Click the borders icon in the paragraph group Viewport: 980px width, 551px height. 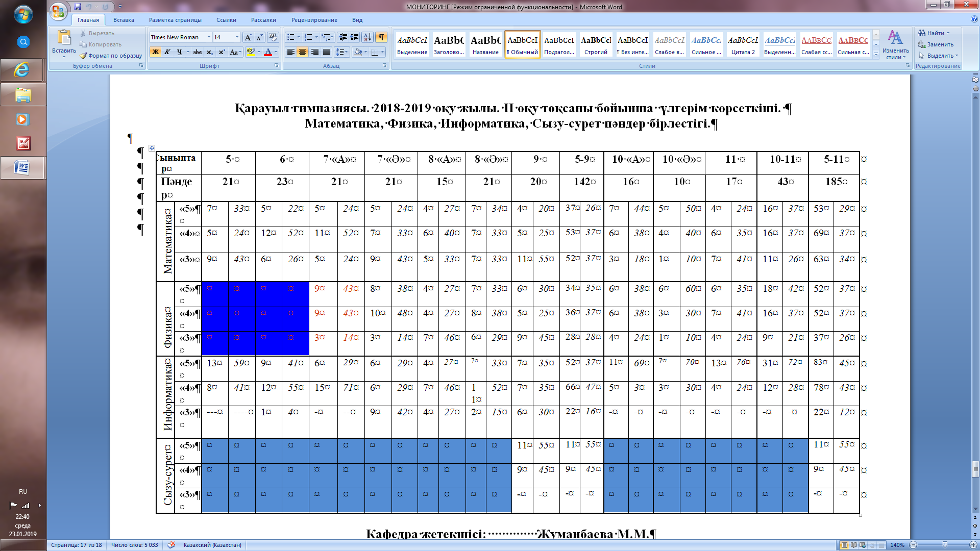point(375,52)
